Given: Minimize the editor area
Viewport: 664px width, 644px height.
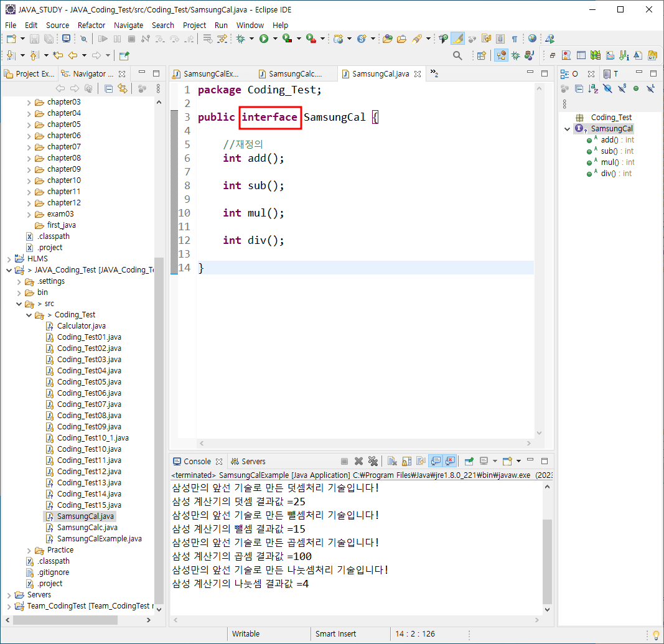Looking at the screenshot, I should (x=530, y=73).
